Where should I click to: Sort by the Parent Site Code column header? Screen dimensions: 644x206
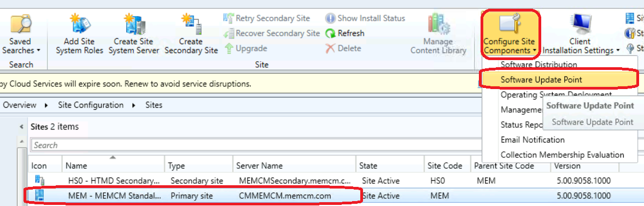click(504, 166)
